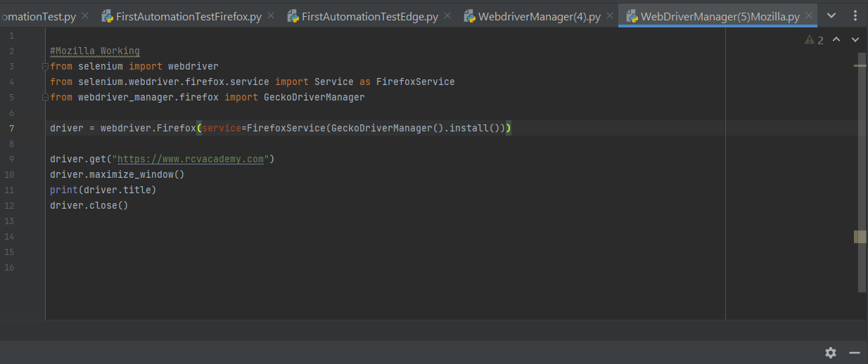Jump to previous highlighted error arrow
The image size is (868, 364).
point(836,40)
